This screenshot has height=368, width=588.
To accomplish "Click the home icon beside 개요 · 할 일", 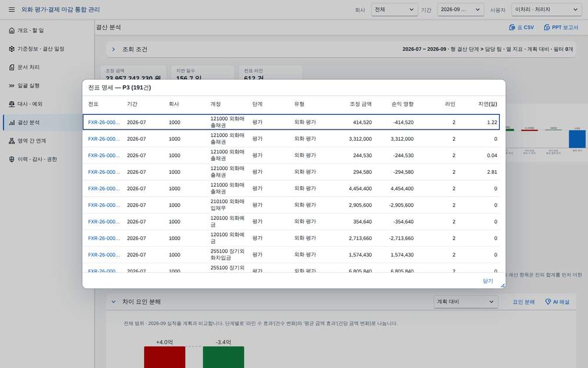I will 12,31.
